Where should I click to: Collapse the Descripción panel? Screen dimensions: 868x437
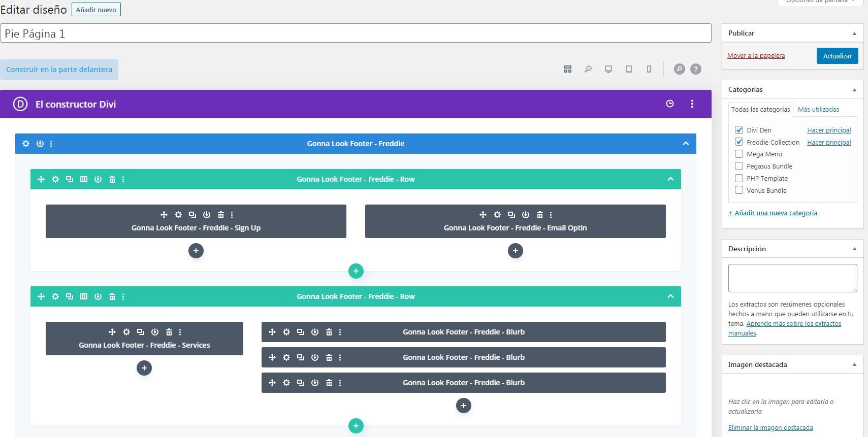854,249
